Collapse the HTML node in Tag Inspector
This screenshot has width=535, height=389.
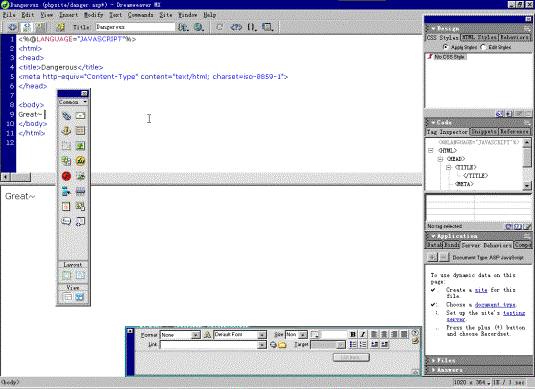pos(431,150)
